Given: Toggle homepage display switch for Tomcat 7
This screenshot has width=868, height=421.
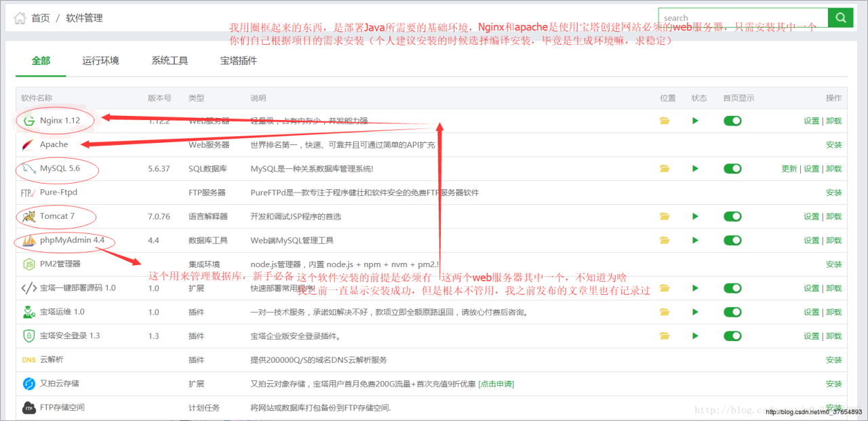Looking at the screenshot, I should pos(732,216).
